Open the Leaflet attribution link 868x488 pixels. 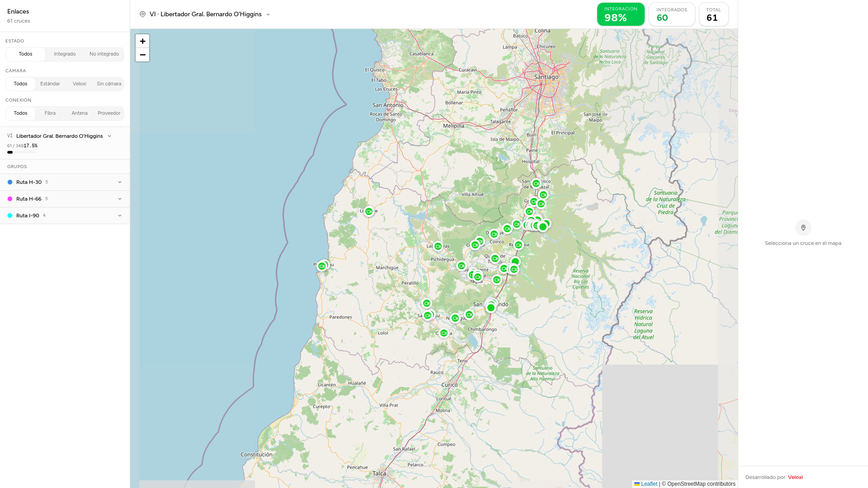click(649, 484)
